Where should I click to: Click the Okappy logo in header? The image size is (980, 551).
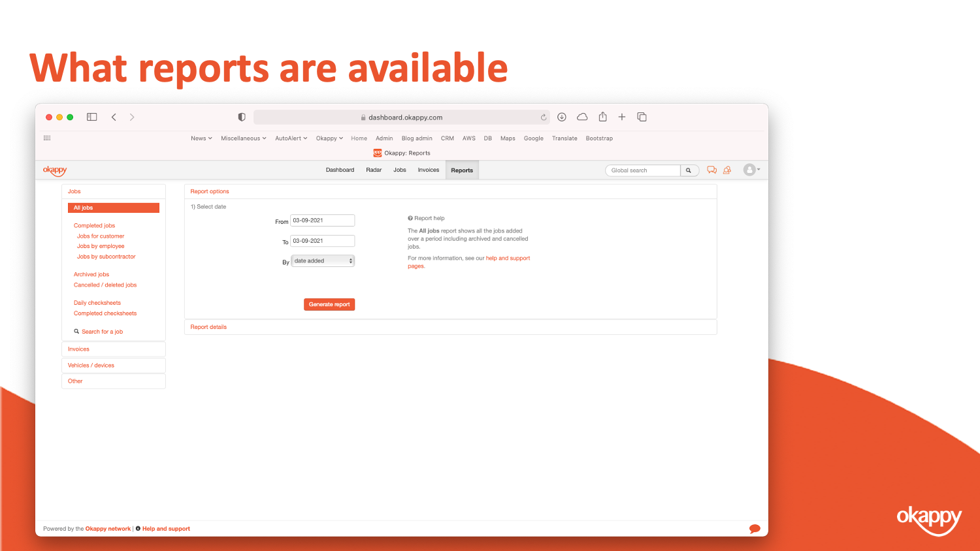pos(55,170)
